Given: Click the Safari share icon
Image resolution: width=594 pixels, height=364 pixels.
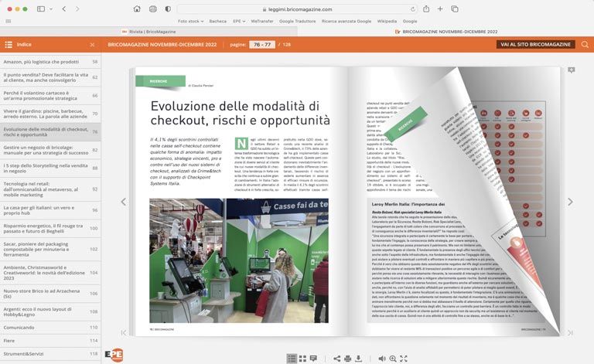Looking at the screenshot, I should (426, 9).
